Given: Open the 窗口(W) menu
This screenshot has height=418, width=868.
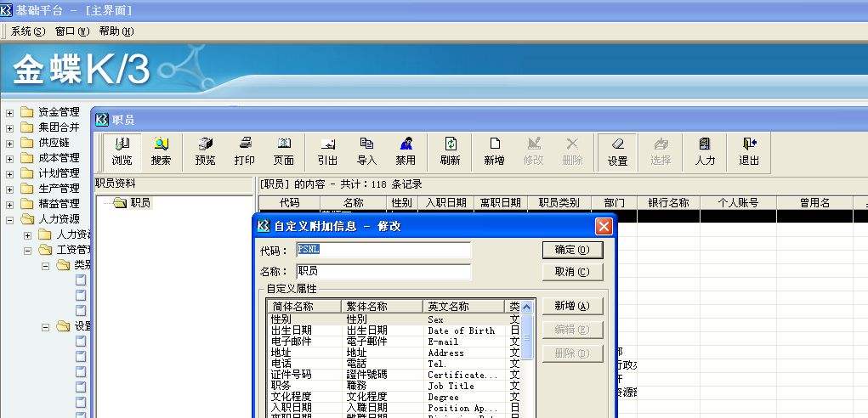Looking at the screenshot, I should pyautogui.click(x=72, y=31).
